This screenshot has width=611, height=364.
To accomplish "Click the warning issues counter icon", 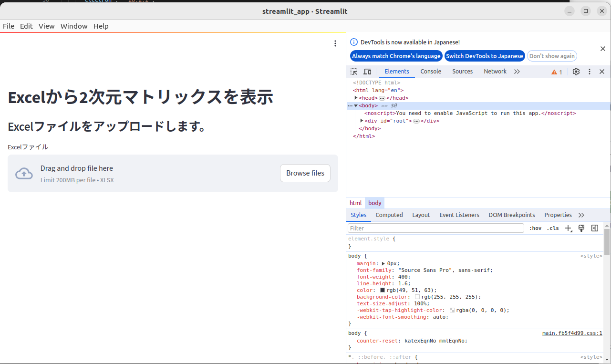I will (x=557, y=72).
